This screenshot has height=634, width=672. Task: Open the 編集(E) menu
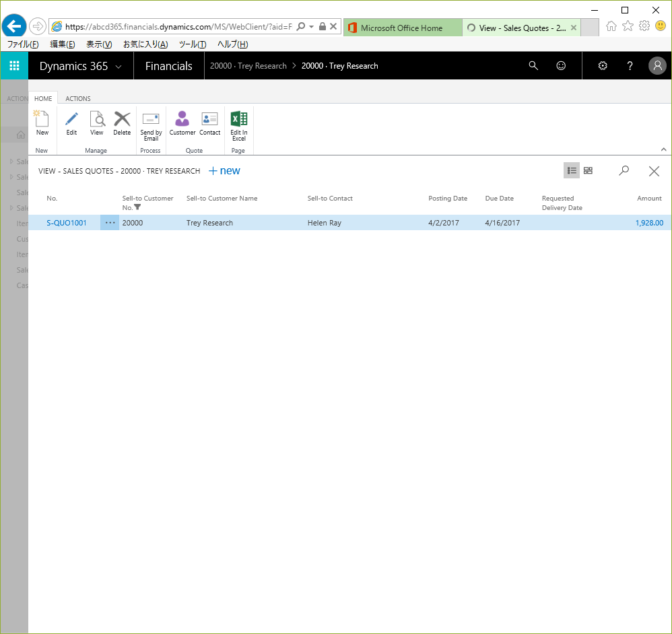pos(63,44)
